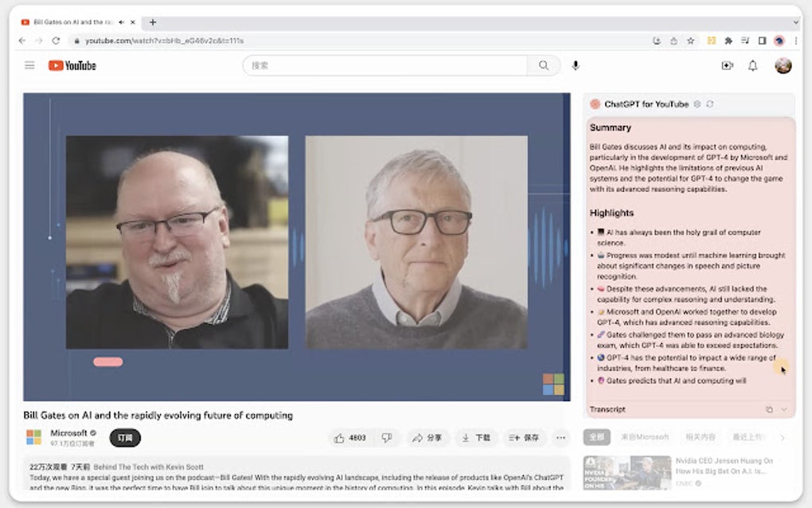This screenshot has width=812, height=508.
Task: Open the Nvidia CEO Jensen Huang video title
Action: click(x=724, y=466)
